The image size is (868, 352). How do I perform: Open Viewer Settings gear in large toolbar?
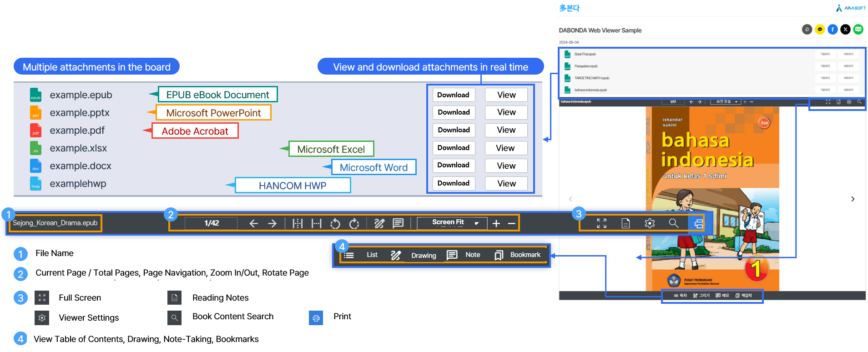click(650, 223)
